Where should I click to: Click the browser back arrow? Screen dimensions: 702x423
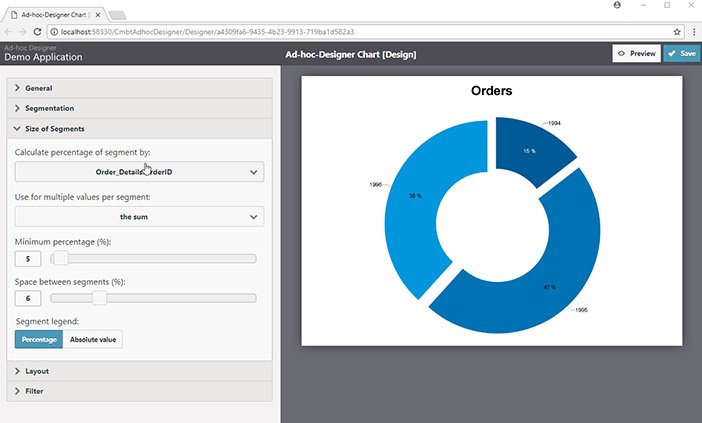[8, 32]
